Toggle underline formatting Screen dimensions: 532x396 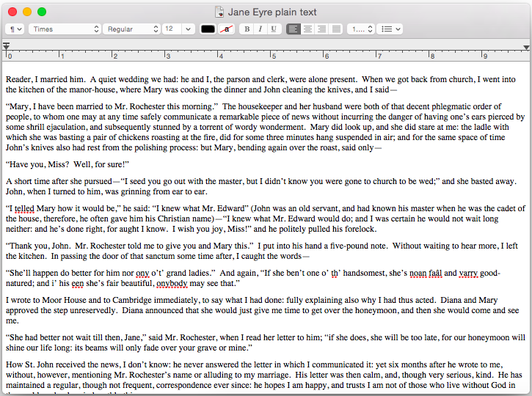pos(273,29)
